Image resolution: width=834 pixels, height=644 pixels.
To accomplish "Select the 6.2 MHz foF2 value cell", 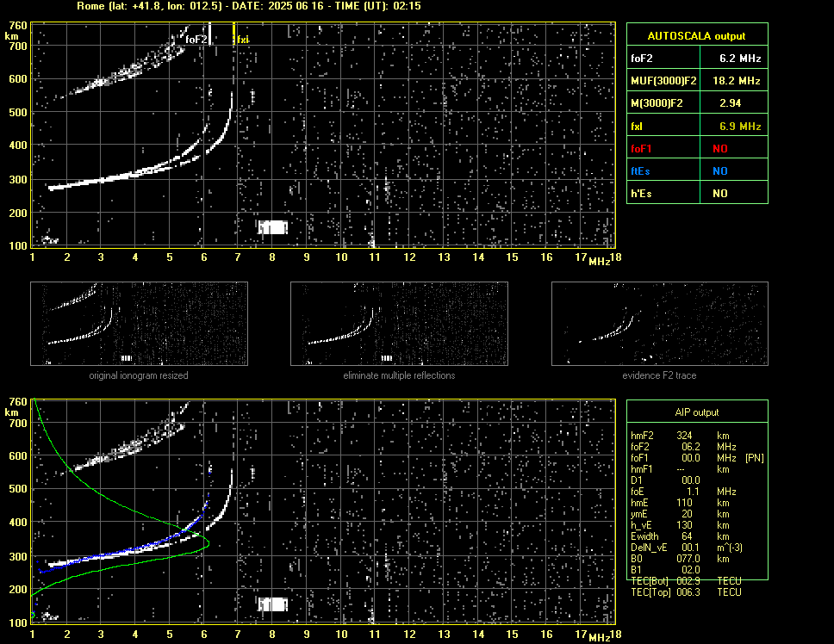I will (734, 58).
